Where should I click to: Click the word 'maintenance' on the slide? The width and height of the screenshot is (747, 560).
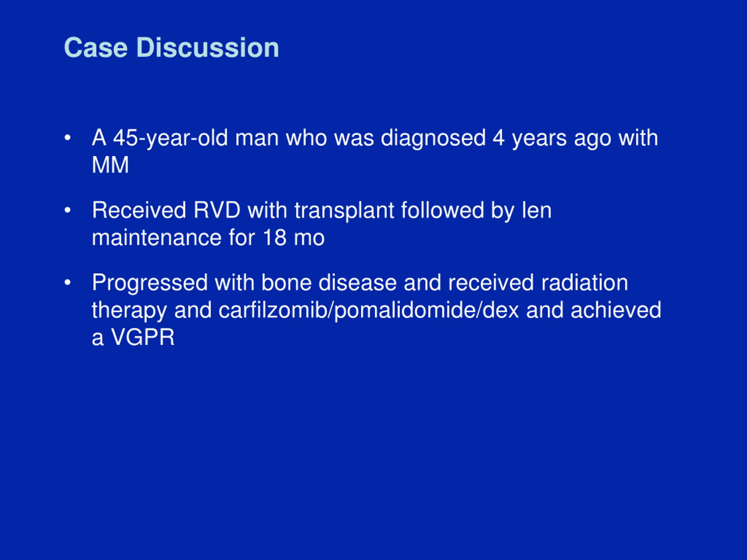pyautogui.click(x=157, y=238)
